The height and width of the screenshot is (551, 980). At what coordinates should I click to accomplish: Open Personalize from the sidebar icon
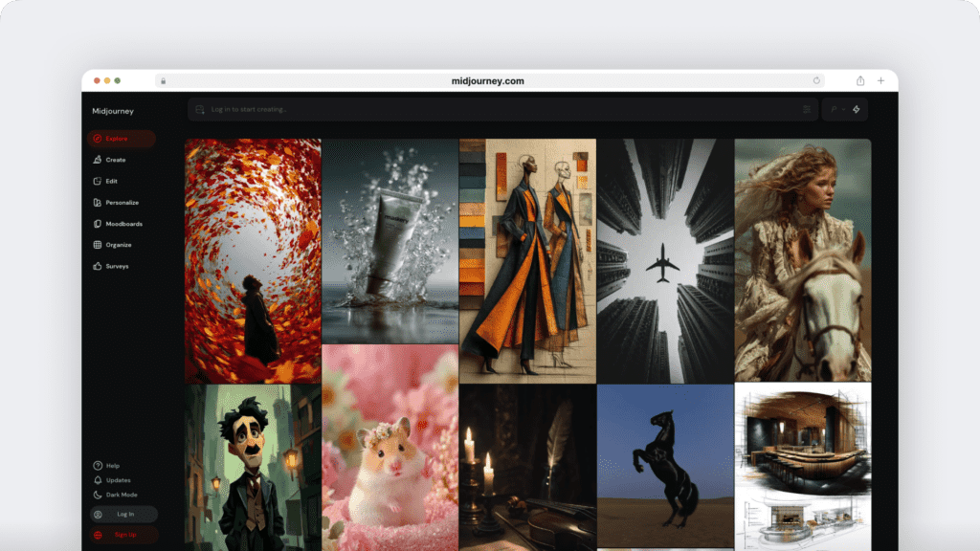point(98,203)
